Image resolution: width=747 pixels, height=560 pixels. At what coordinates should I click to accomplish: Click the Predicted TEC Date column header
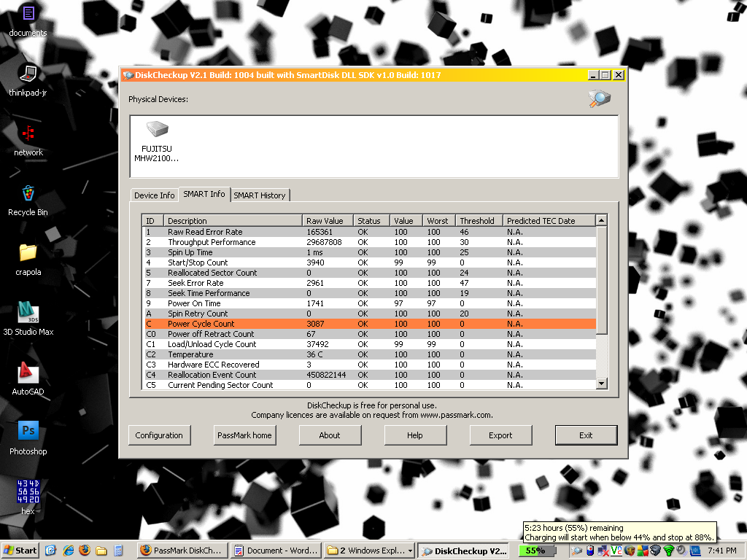tap(549, 221)
